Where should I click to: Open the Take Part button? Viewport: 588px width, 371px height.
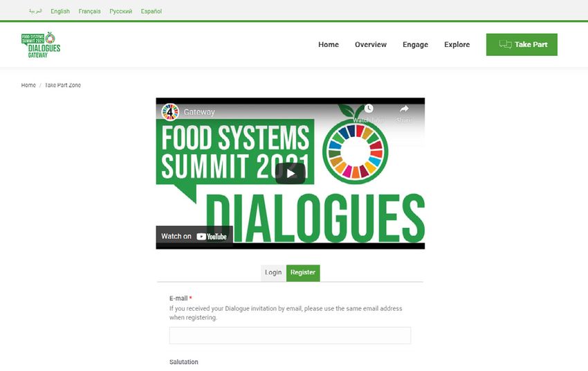(522, 44)
